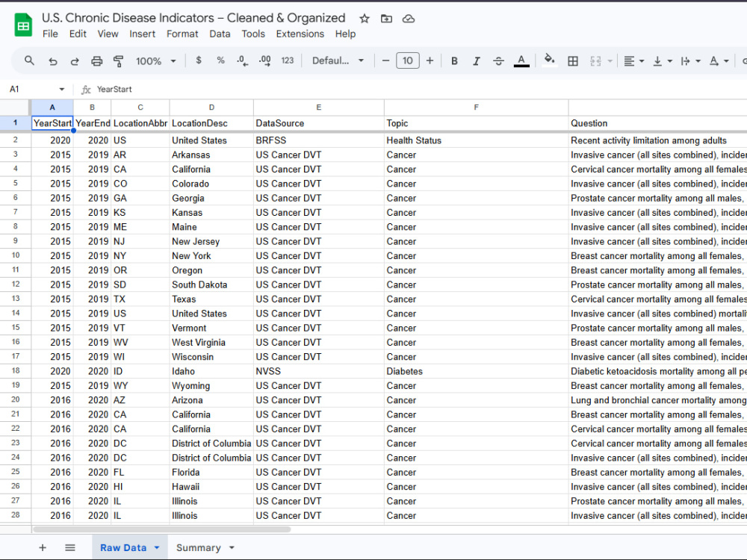Image resolution: width=747 pixels, height=560 pixels.
Task: Click the horizontal scrollbar
Action: point(162,529)
